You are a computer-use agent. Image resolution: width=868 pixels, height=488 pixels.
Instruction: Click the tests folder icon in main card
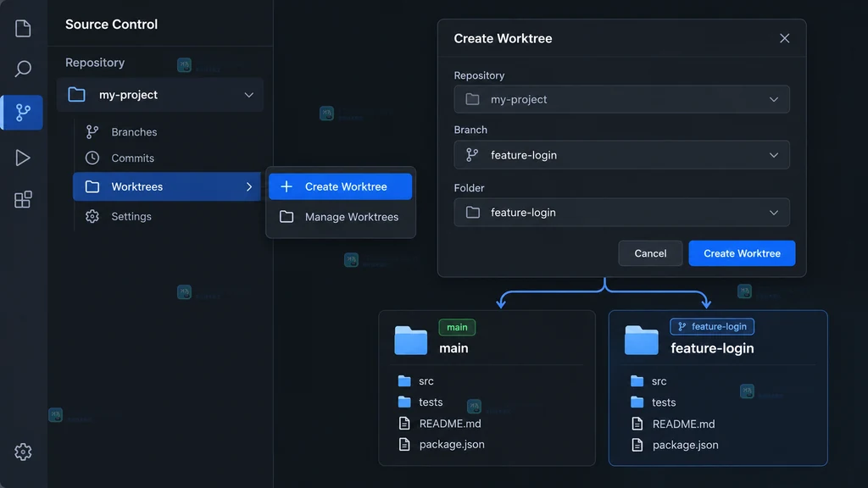[404, 402]
